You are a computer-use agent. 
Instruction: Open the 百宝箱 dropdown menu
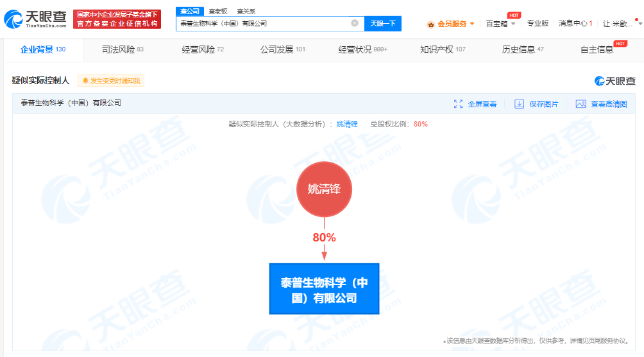(500, 24)
